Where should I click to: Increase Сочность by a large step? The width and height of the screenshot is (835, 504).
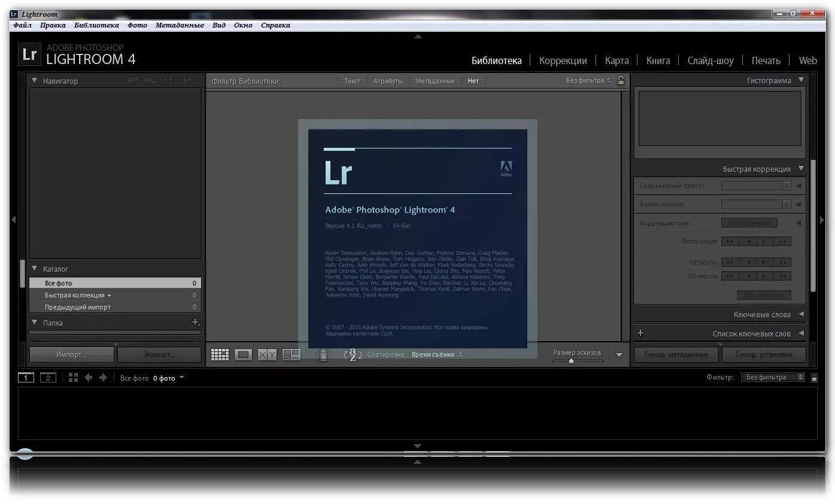click(x=782, y=276)
